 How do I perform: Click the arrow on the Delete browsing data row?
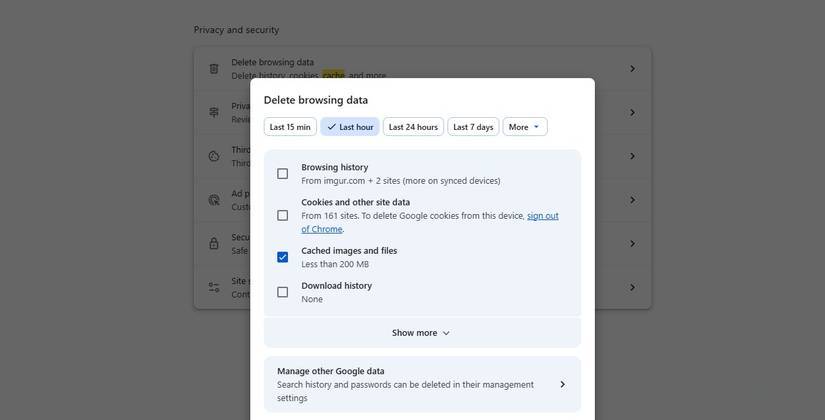coord(632,69)
